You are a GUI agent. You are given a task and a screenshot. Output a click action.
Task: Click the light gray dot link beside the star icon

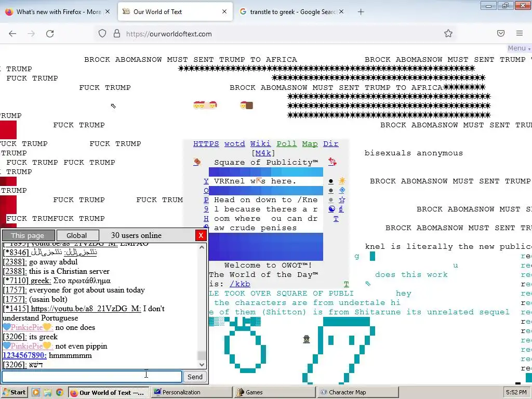pyautogui.click(x=331, y=200)
